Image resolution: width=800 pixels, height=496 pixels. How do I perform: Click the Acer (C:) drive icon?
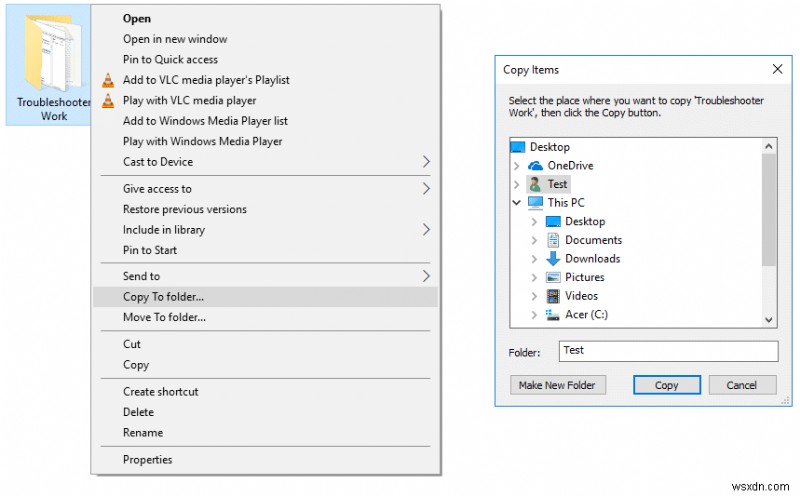coord(553,315)
